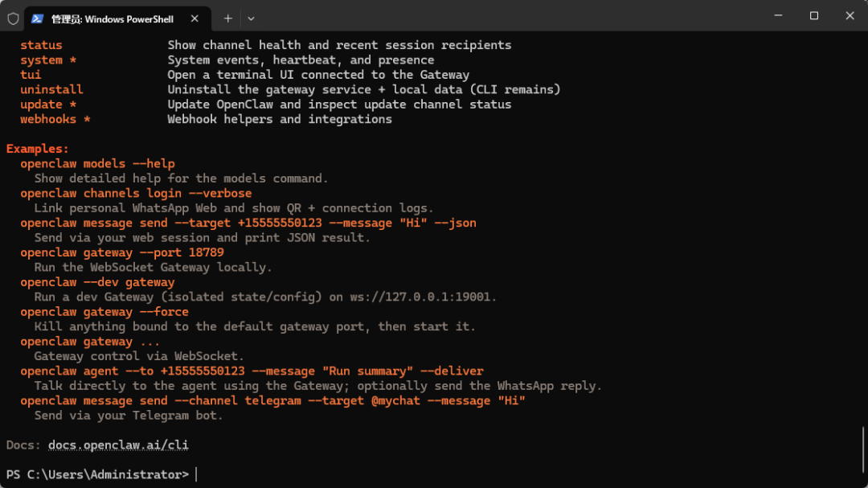
Task: Click the 'status' command name
Action: [x=41, y=45]
